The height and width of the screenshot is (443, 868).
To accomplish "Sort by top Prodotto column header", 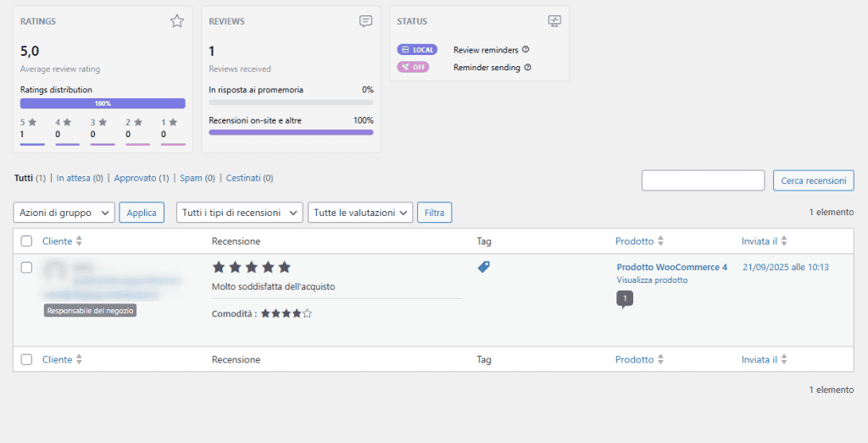I will click(634, 241).
